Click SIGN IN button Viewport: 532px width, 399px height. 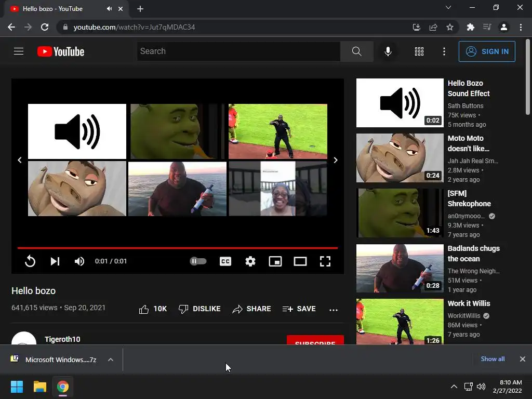point(487,51)
